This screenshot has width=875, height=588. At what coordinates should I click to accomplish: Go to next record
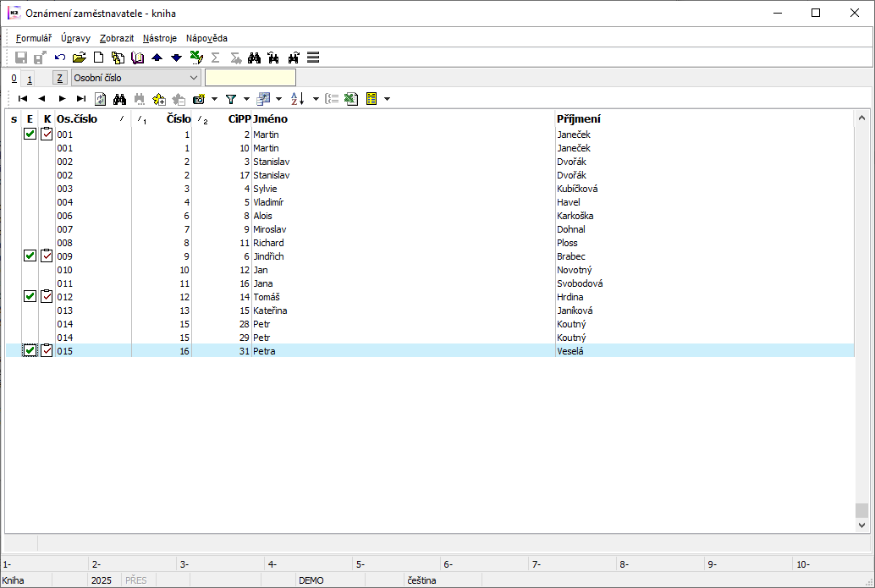[62, 99]
